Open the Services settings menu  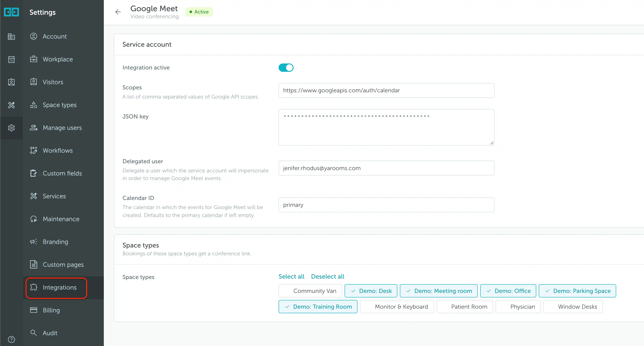tap(63, 196)
